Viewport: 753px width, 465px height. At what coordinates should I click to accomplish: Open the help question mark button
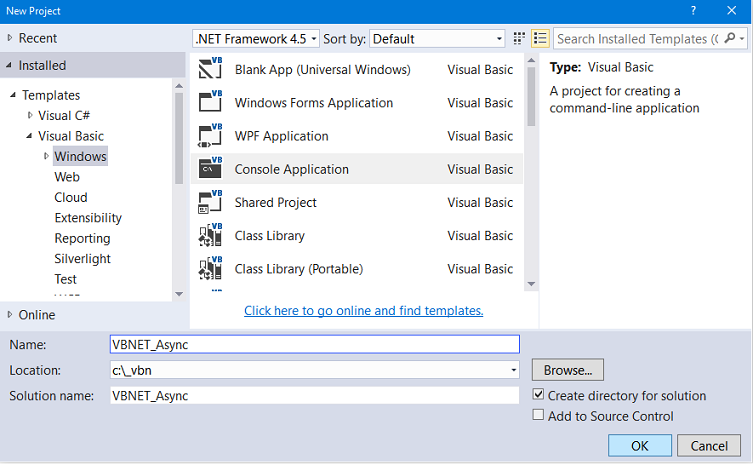point(693,11)
